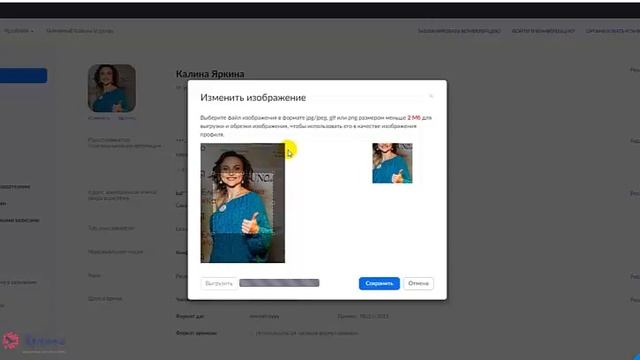Click the Формат даты label

click(190, 316)
